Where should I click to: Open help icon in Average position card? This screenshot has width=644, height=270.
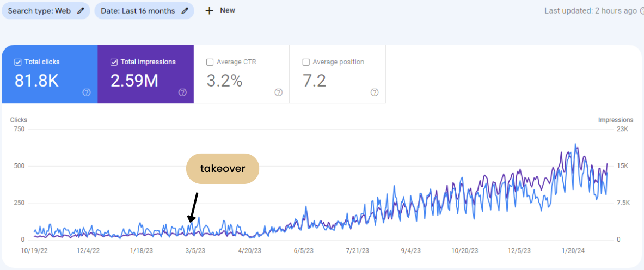click(375, 93)
